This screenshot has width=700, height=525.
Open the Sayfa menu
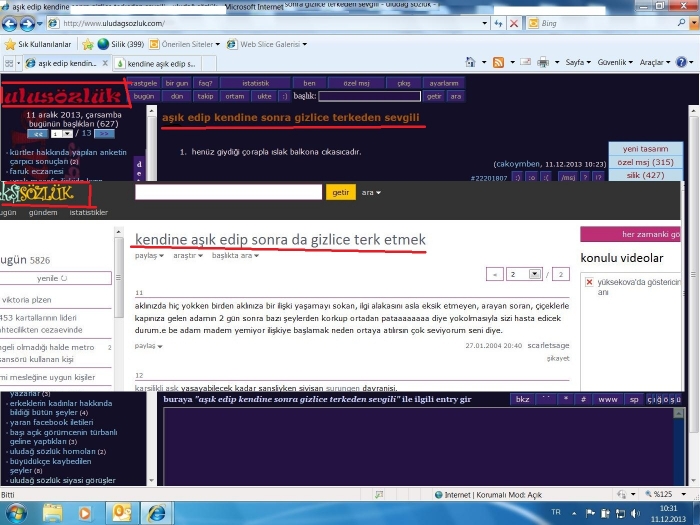coord(578,62)
